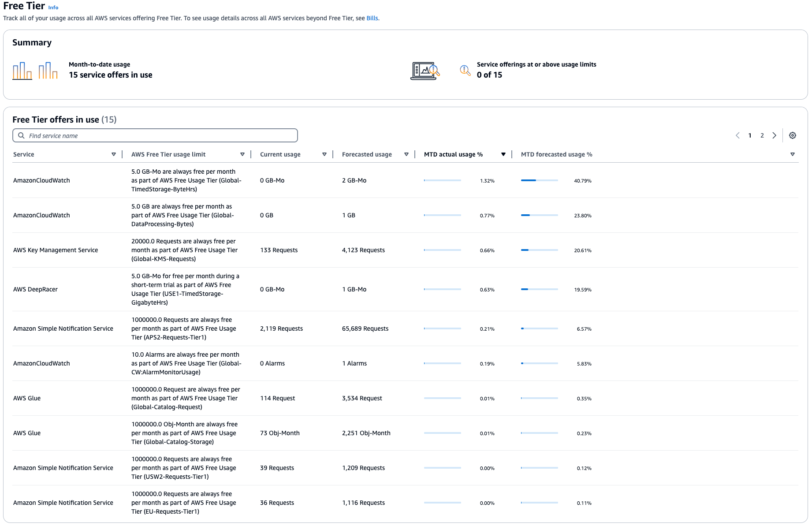Click the 1,209 Requests forecast cell

pyautogui.click(x=363, y=468)
